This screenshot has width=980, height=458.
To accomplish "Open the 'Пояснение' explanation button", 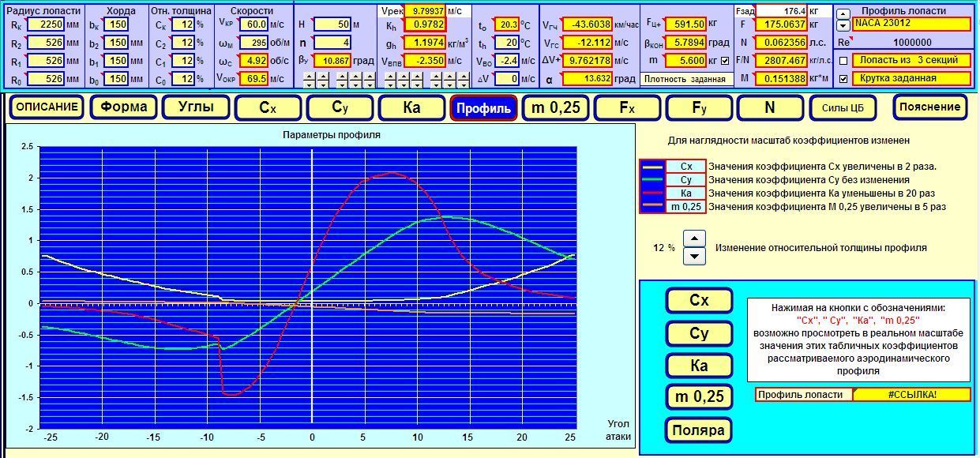I will click(929, 107).
